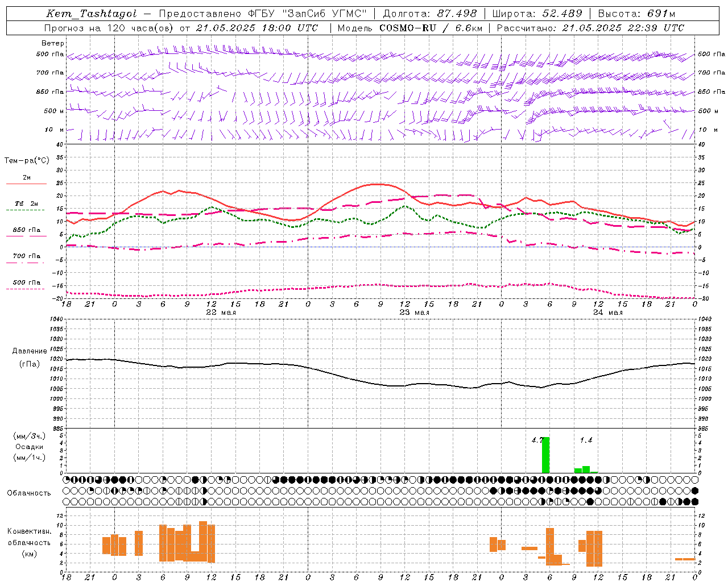
Task: Click the Ветер section label
Action: pyautogui.click(x=53, y=43)
